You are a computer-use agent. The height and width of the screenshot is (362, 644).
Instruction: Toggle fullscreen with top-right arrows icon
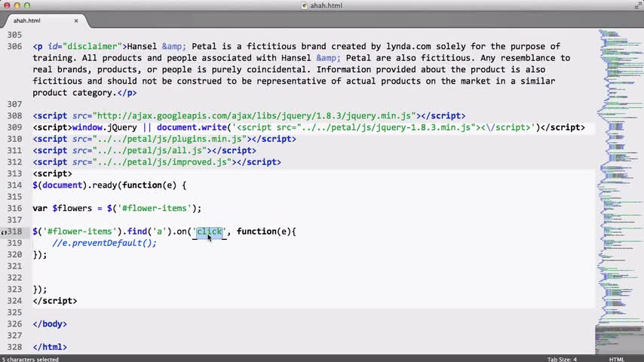pos(639,5)
